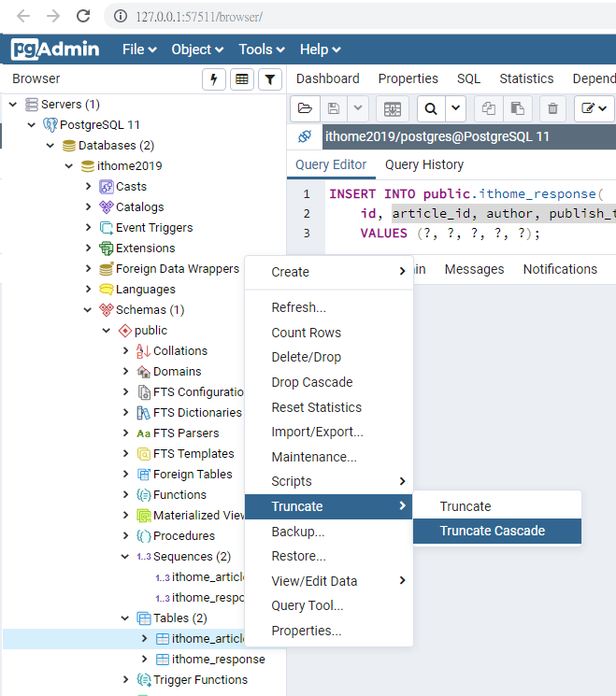Collapse the Tables (2) node
The height and width of the screenshot is (696, 616).
(x=125, y=618)
